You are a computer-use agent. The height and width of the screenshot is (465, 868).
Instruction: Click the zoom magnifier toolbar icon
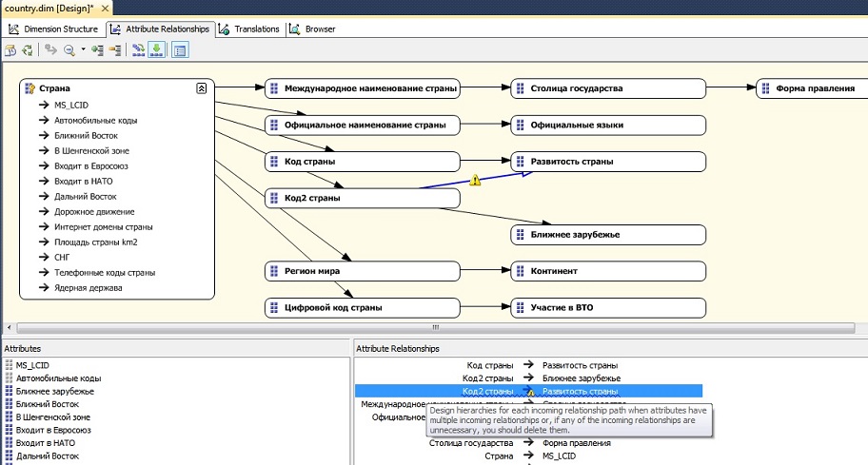click(69, 50)
